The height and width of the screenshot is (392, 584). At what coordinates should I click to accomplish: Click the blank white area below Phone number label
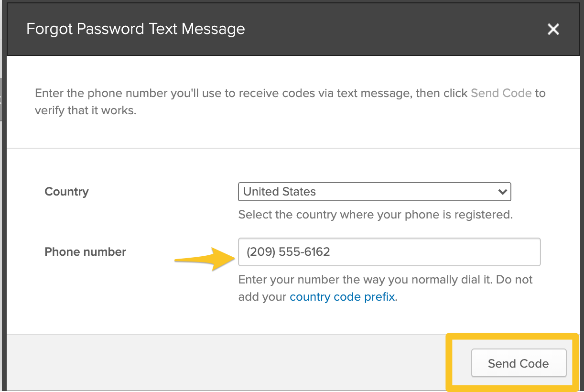pos(96,296)
